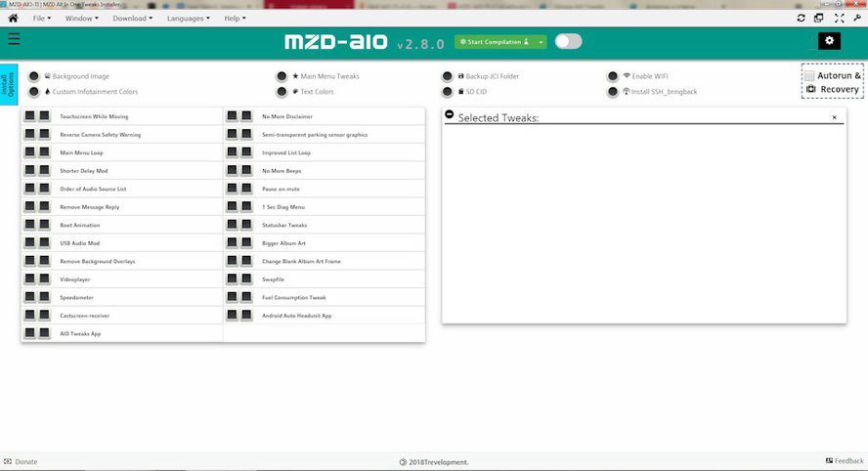Toggle fullscreen with the expand arrows icon
Viewport: 868px width, 471px height.
coord(839,18)
